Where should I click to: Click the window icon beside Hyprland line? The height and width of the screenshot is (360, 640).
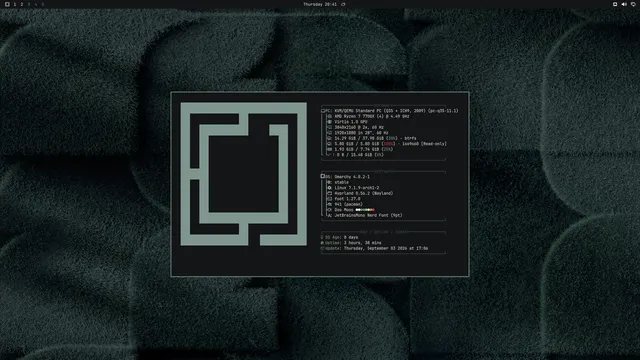(330, 193)
